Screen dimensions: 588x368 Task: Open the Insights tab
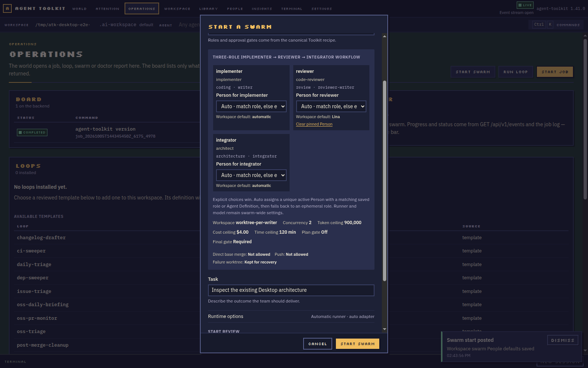[262, 8]
